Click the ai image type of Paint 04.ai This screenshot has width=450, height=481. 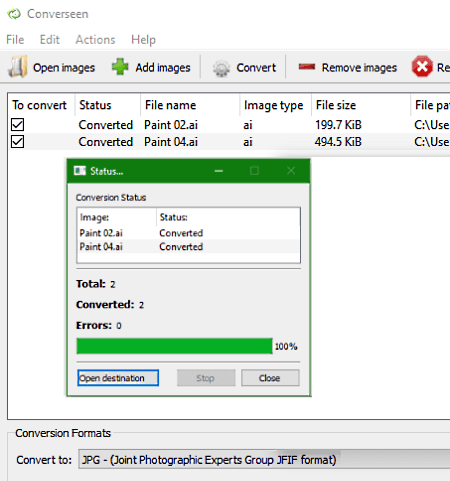pos(248,142)
